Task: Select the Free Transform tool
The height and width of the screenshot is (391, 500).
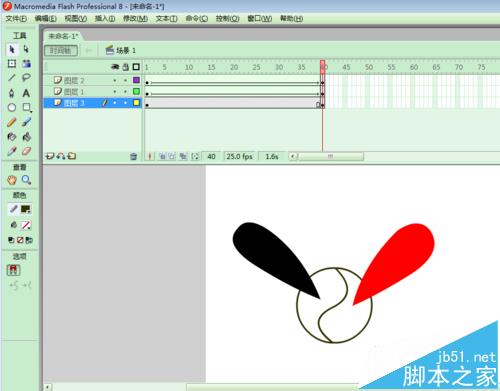Action: pos(12,64)
